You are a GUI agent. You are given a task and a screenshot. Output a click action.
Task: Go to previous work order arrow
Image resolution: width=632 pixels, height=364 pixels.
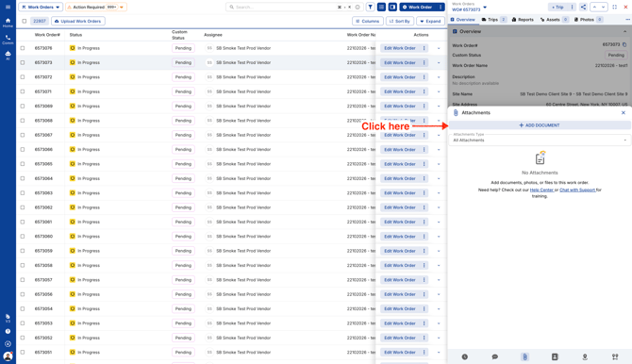pyautogui.click(x=594, y=7)
